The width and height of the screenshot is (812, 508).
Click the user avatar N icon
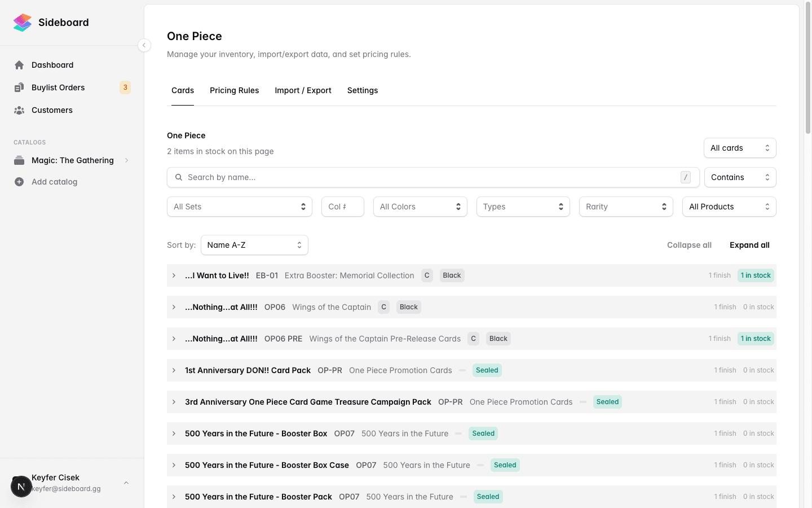click(21, 487)
